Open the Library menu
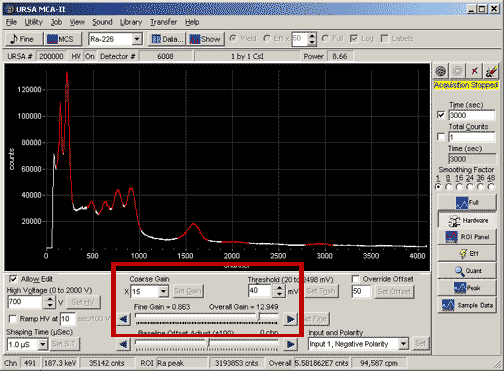504x371 pixels. (131, 22)
